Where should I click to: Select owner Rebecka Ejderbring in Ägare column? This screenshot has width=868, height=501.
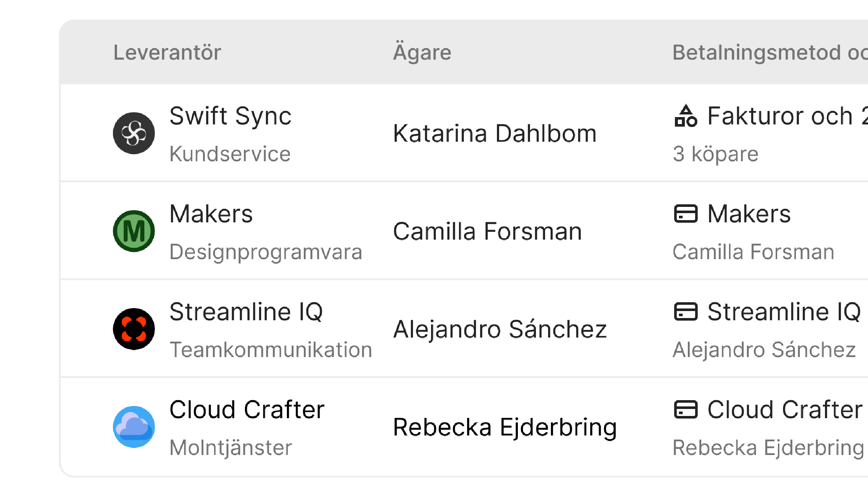pos(505,427)
